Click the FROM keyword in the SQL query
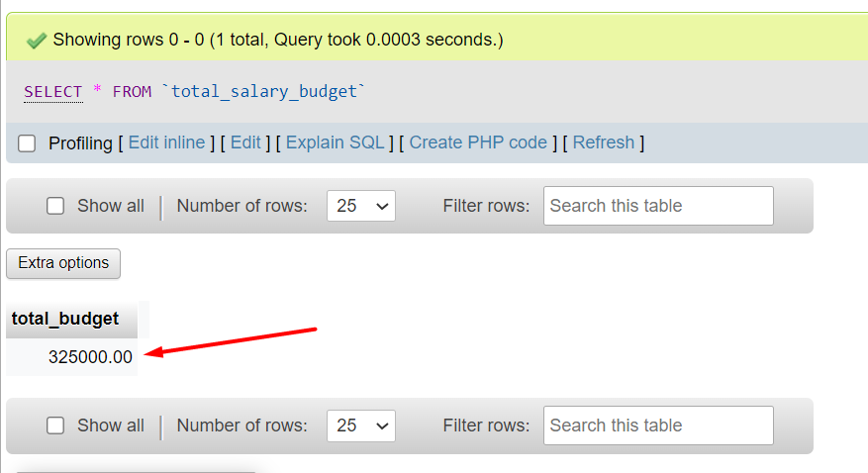Viewport: 868px width, 473px height. click(x=132, y=91)
